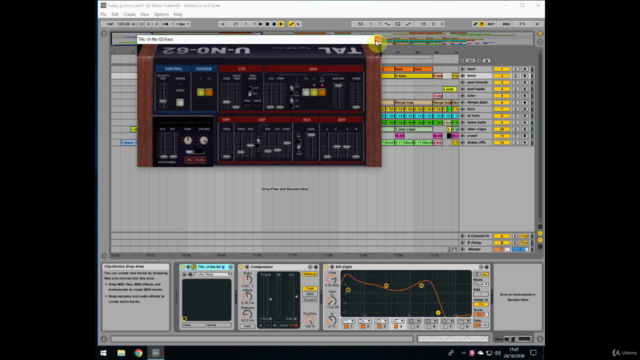Toggle Compressor device activator
640x360 pixels.
242,267
